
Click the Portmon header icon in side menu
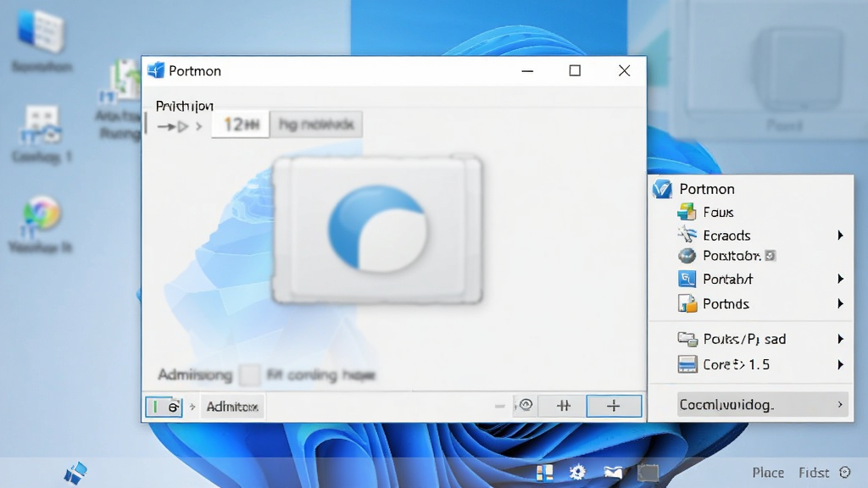click(662, 189)
